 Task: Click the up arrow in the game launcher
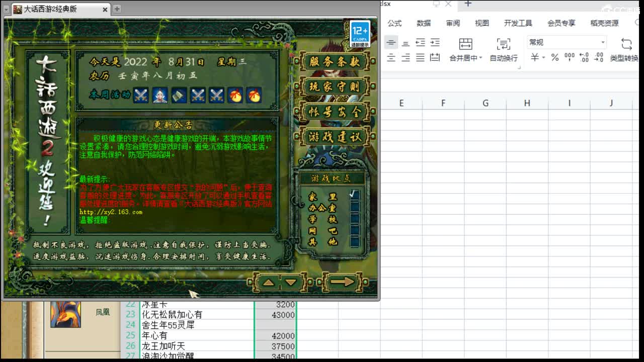[x=269, y=283]
